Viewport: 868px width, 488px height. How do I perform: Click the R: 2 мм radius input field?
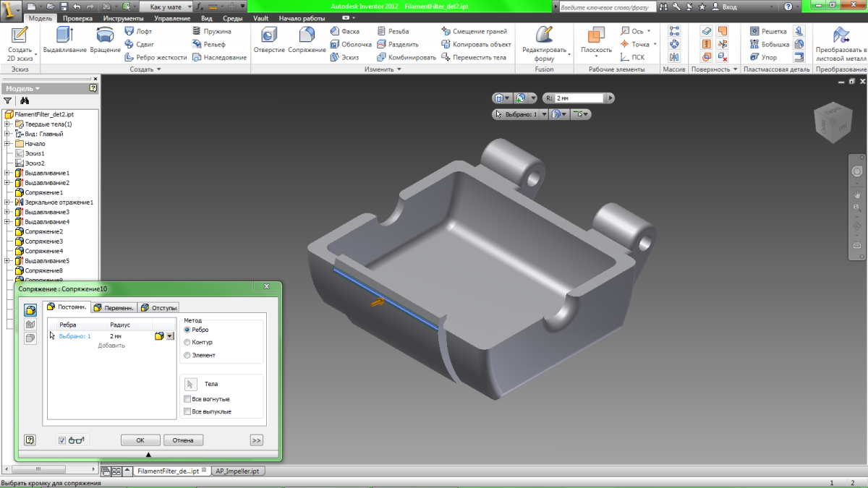pos(579,98)
